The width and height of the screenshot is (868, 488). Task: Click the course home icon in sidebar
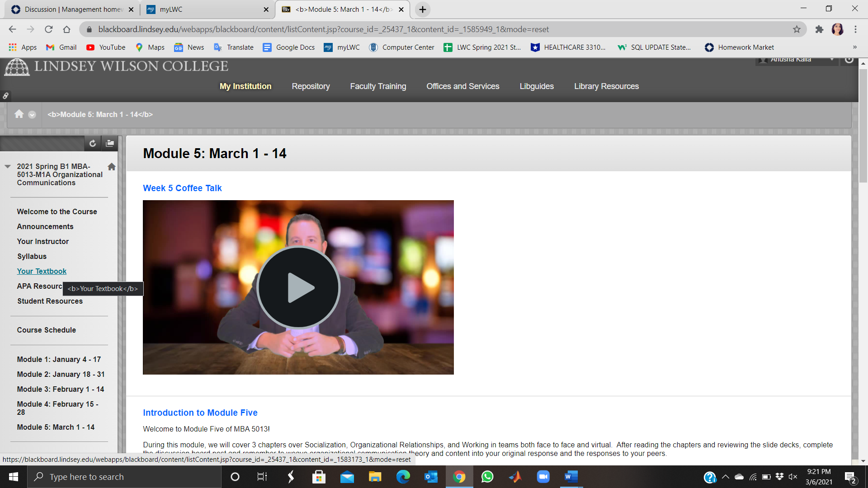[112, 166]
